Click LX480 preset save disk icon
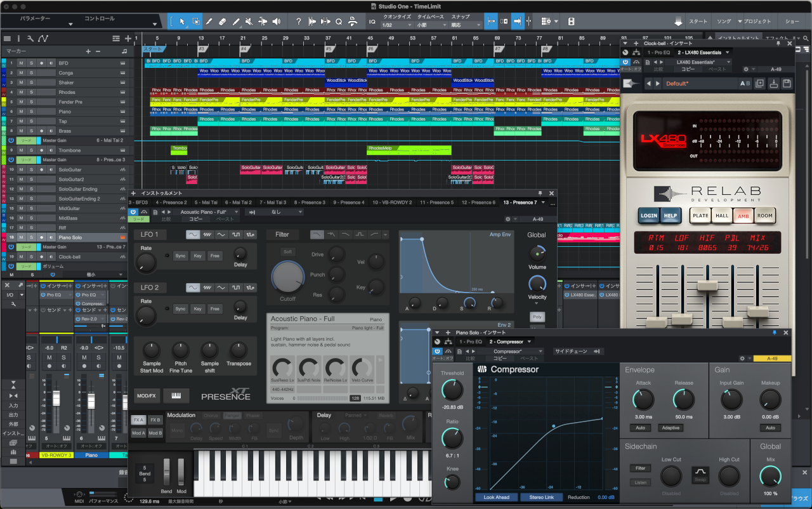 [787, 84]
